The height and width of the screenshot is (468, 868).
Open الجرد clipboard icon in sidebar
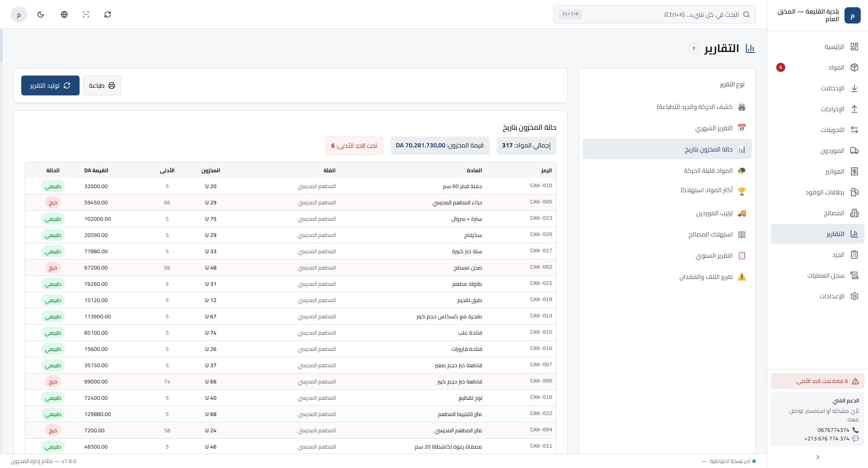coord(854,255)
